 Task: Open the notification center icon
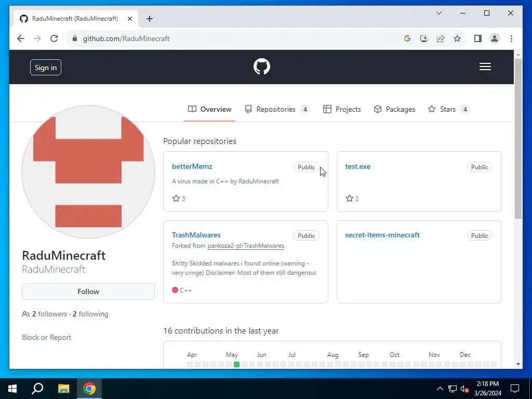point(515,389)
